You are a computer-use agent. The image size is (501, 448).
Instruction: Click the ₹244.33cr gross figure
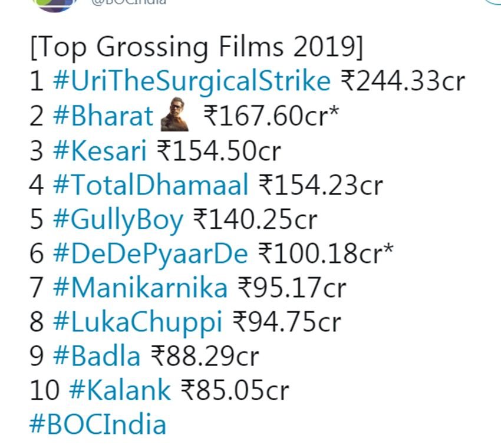tap(403, 81)
